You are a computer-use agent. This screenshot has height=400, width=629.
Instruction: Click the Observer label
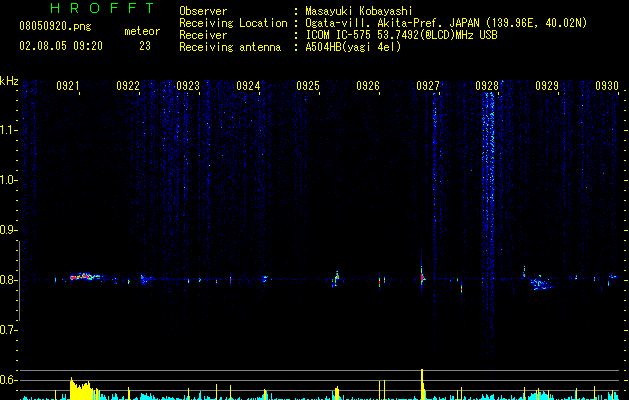(x=203, y=11)
